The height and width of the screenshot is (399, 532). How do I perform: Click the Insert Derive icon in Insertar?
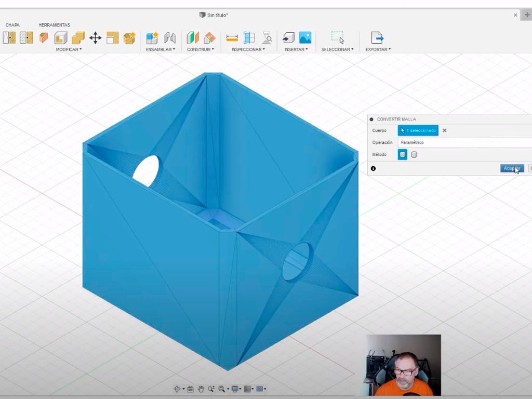[x=288, y=37]
